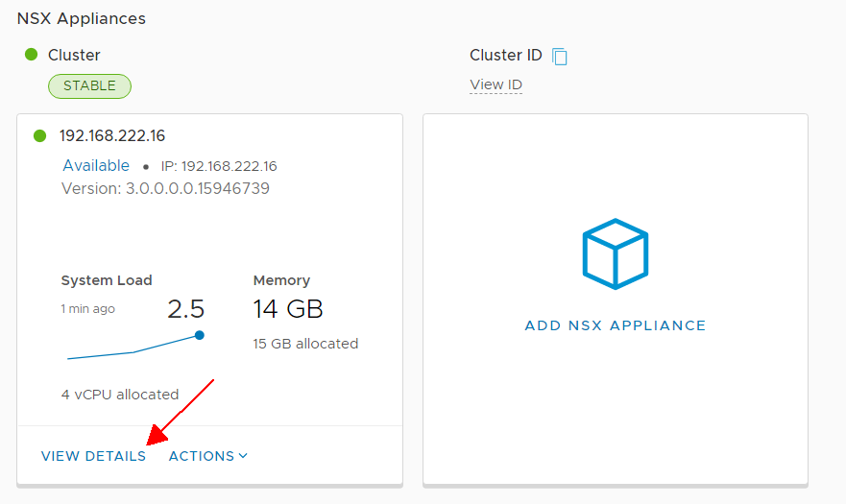846x504 pixels.
Task: Open VIEW DETAILS for the appliance
Action: (93, 456)
